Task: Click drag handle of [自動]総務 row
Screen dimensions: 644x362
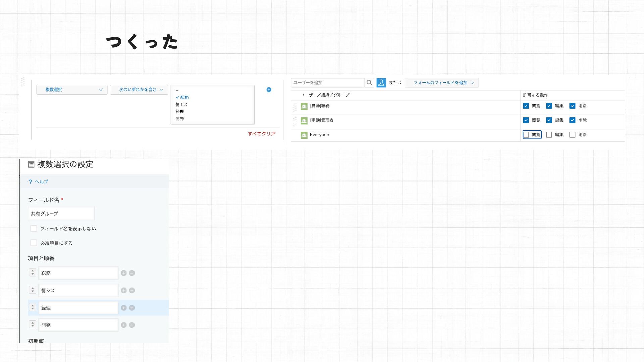Action: coord(294,107)
